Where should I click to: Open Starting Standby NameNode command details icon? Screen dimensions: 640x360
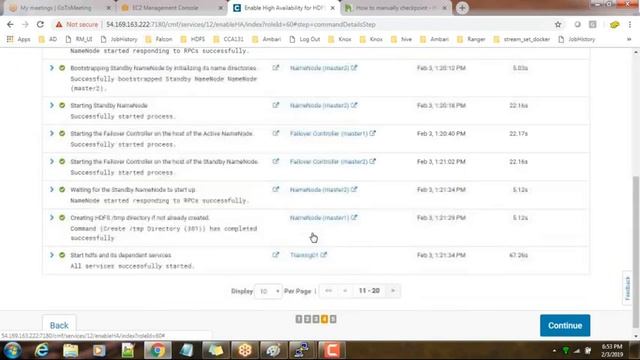click(x=276, y=105)
